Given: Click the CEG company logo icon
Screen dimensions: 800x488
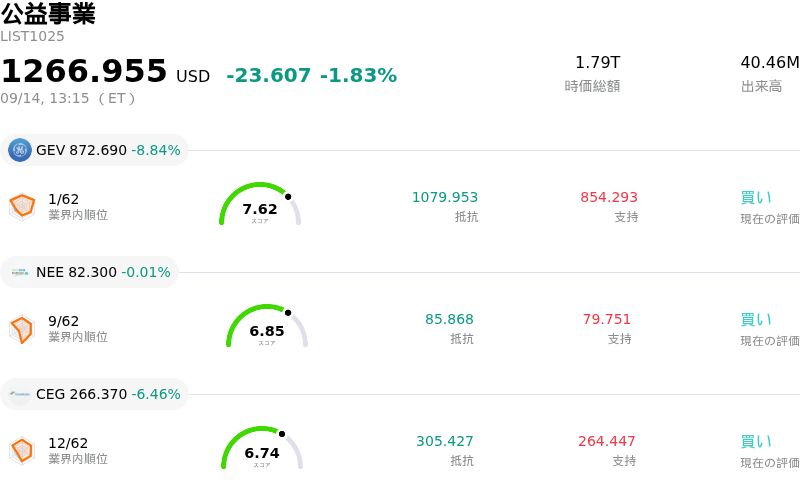Looking at the screenshot, I should click(20, 394).
